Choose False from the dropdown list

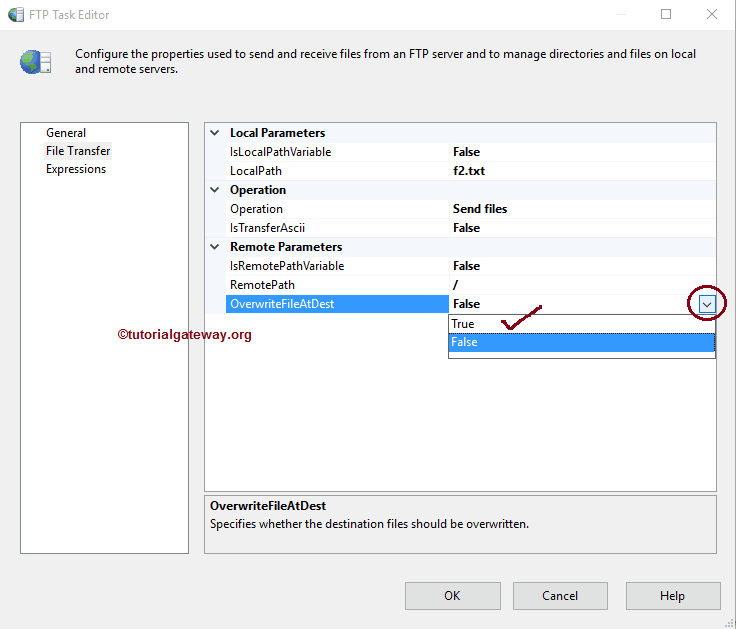coord(465,342)
